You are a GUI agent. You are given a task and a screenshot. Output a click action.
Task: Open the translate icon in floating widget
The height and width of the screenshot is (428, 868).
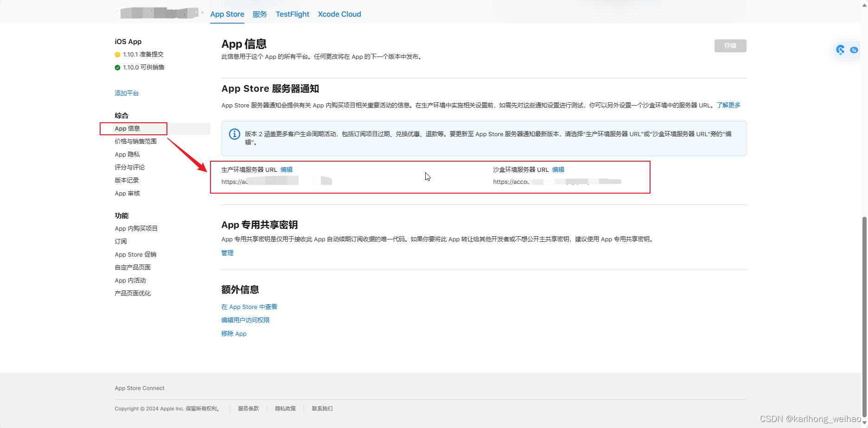[854, 50]
